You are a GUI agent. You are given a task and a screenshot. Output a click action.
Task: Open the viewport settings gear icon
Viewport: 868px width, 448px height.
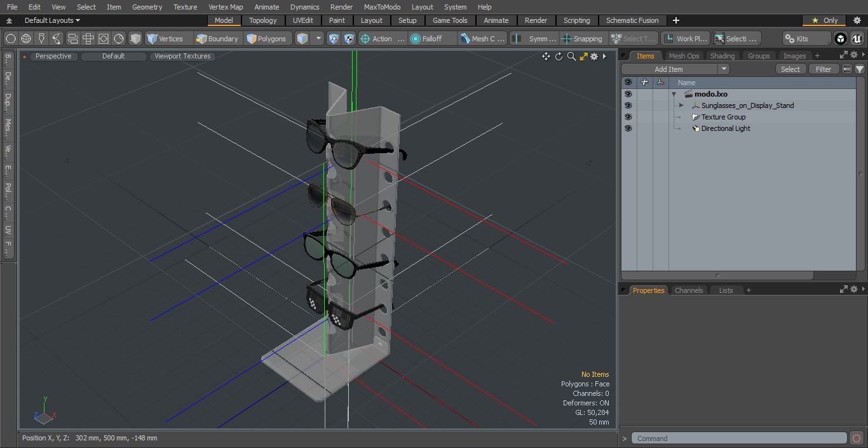594,57
